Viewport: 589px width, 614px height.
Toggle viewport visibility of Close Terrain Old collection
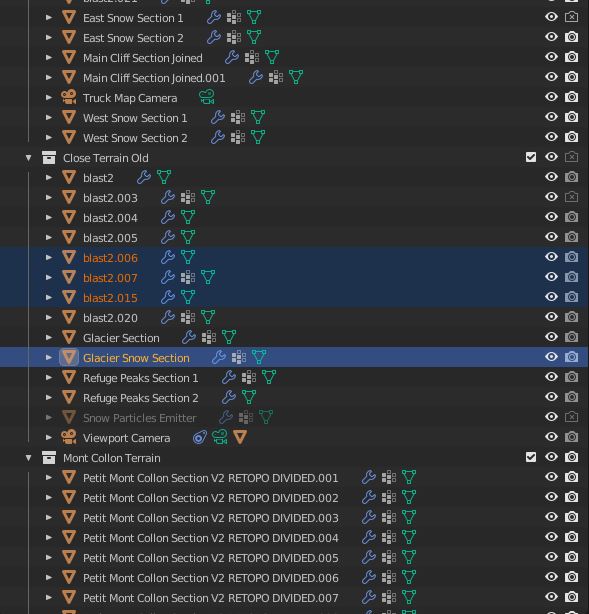551,157
